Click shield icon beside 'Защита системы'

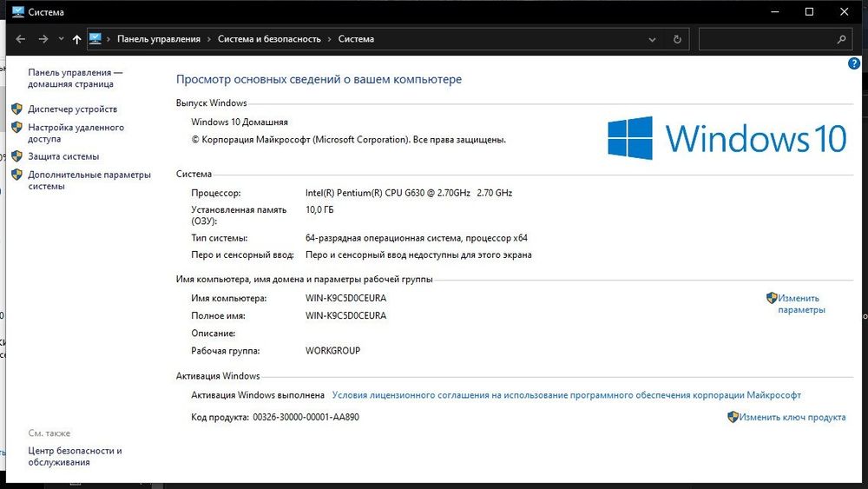(x=17, y=156)
